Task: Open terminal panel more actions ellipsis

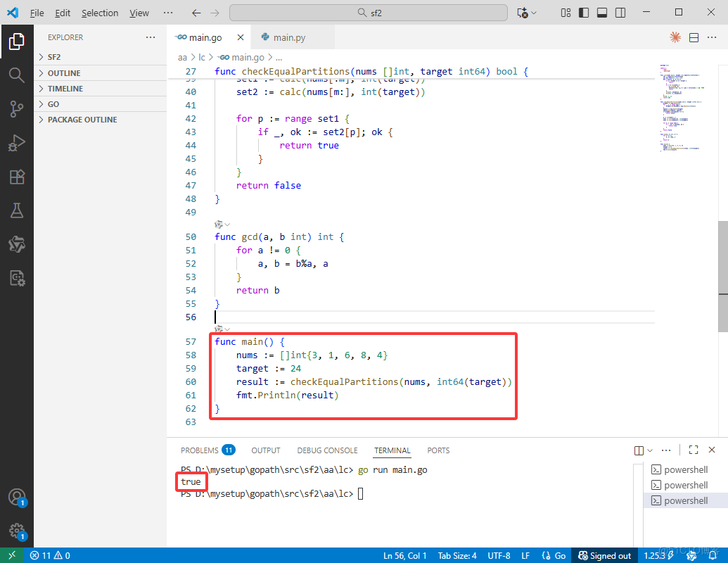Action: 666,450
